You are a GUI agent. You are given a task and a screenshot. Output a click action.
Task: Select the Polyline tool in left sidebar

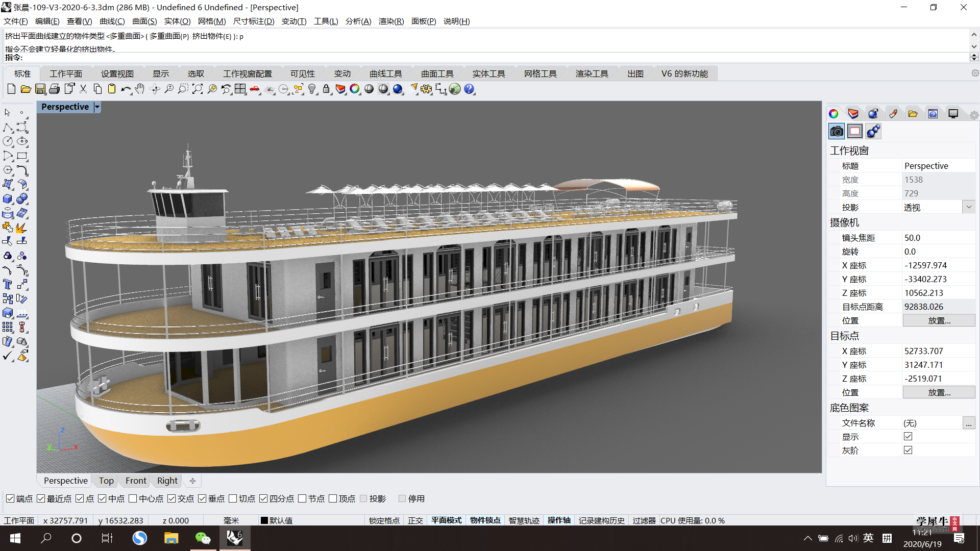pos(8,128)
